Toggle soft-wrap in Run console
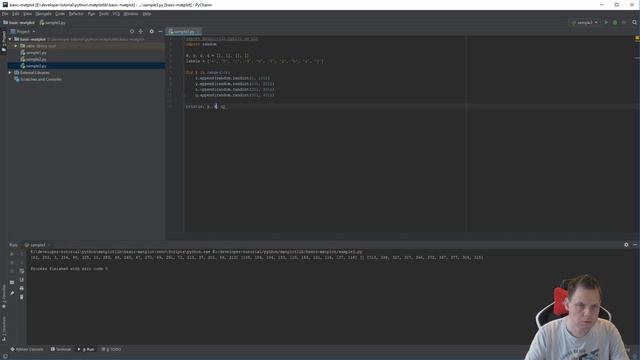This screenshot has width=640, height=360. point(22,271)
